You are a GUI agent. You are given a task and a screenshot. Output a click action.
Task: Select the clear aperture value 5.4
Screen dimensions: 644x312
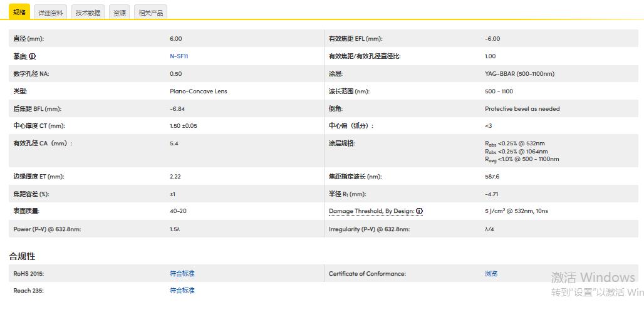(174, 143)
